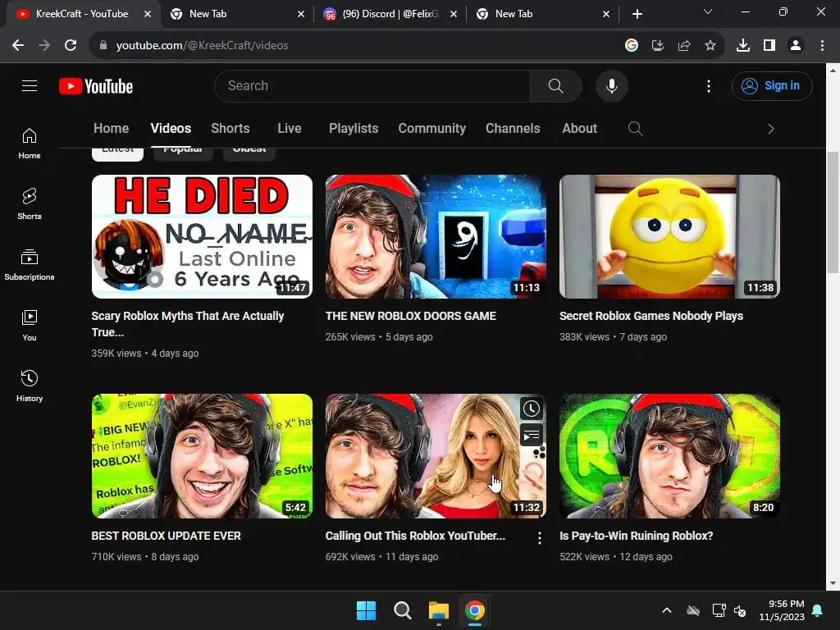
Task: Open a new browser tab
Action: (637, 14)
